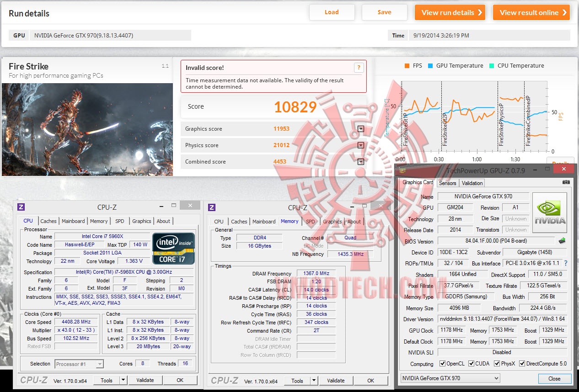Open the Validation tab in GPU-Z

[472, 183]
